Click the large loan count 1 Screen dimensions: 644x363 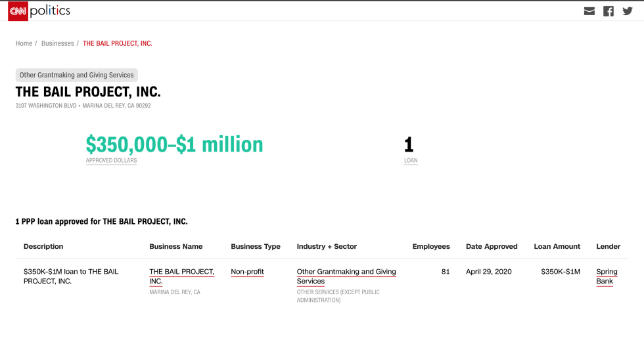point(409,145)
